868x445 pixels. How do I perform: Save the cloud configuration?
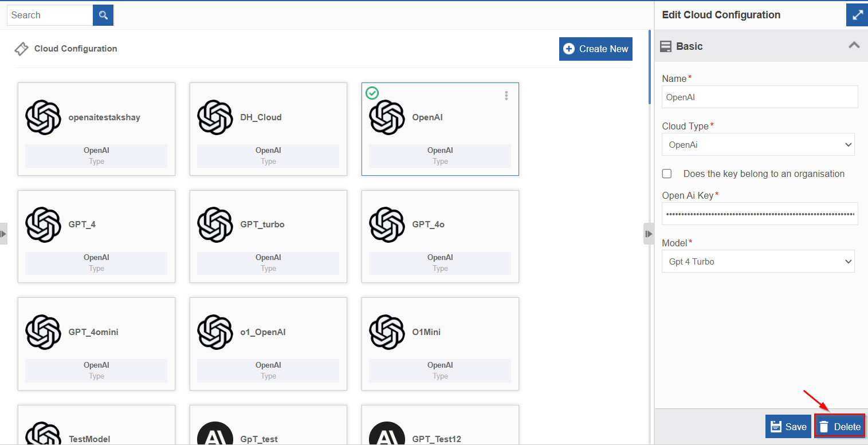[x=788, y=427]
